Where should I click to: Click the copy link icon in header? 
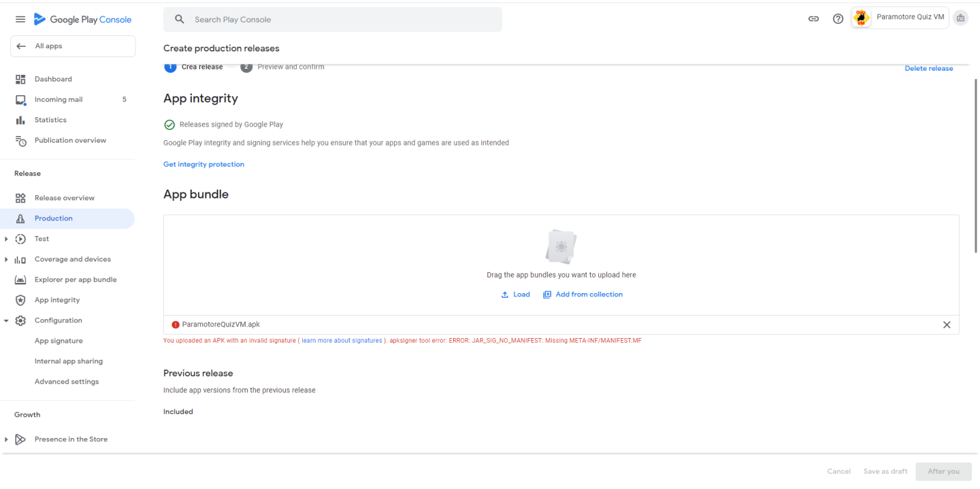point(813,19)
